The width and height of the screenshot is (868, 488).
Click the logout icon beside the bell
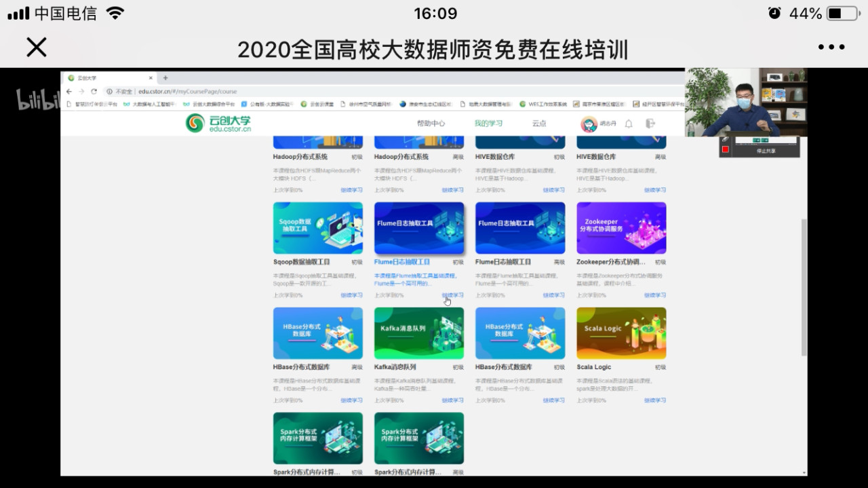651,124
